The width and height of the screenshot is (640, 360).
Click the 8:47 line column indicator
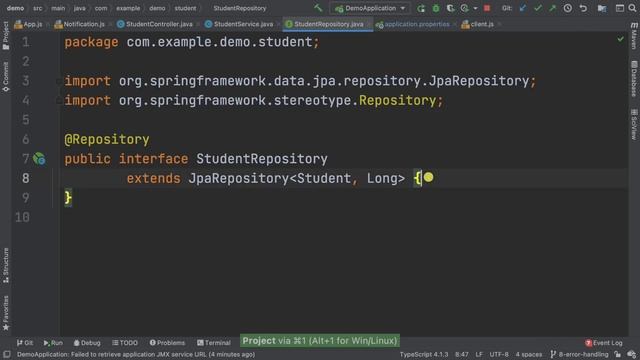[x=462, y=355]
